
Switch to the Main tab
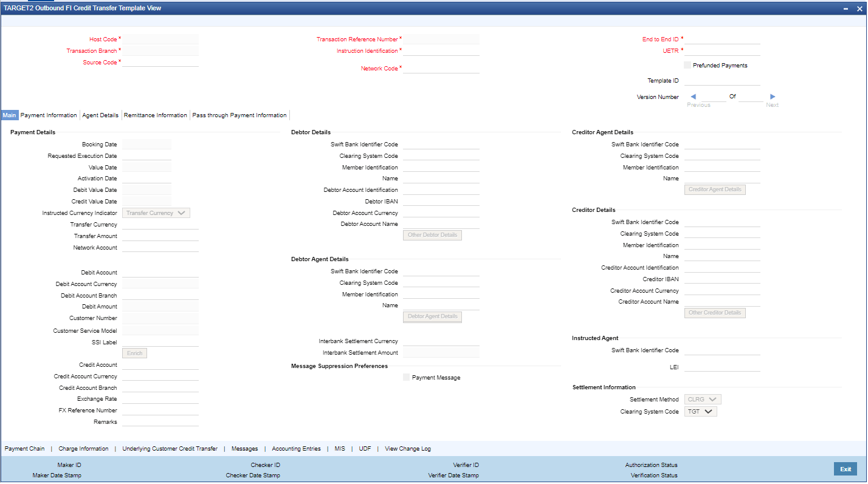point(9,115)
